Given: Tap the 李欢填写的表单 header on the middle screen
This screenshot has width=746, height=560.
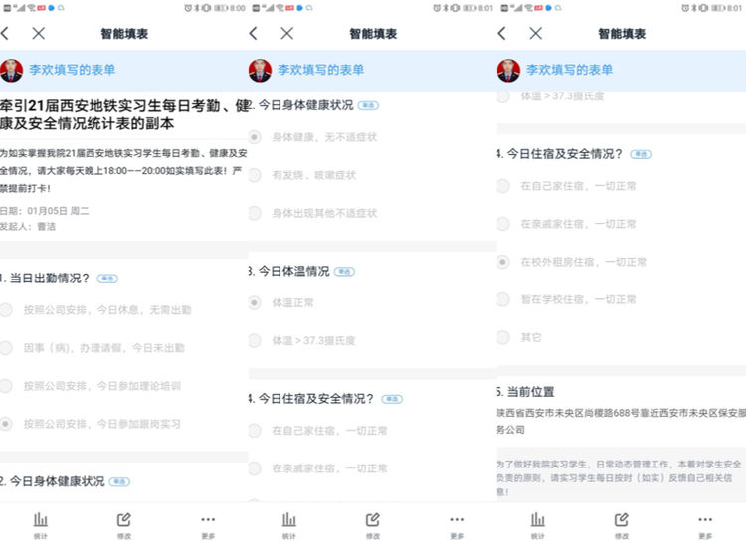Looking at the screenshot, I should [x=320, y=71].
